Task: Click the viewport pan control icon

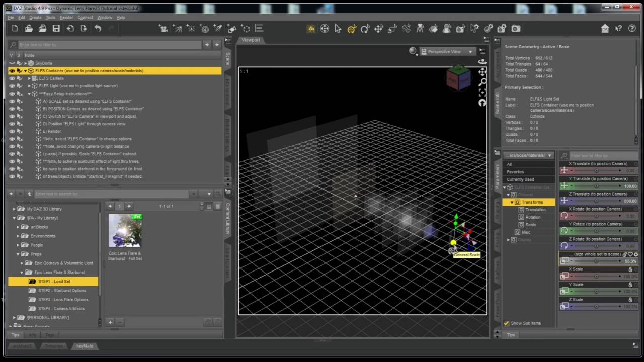Action: coord(482,72)
